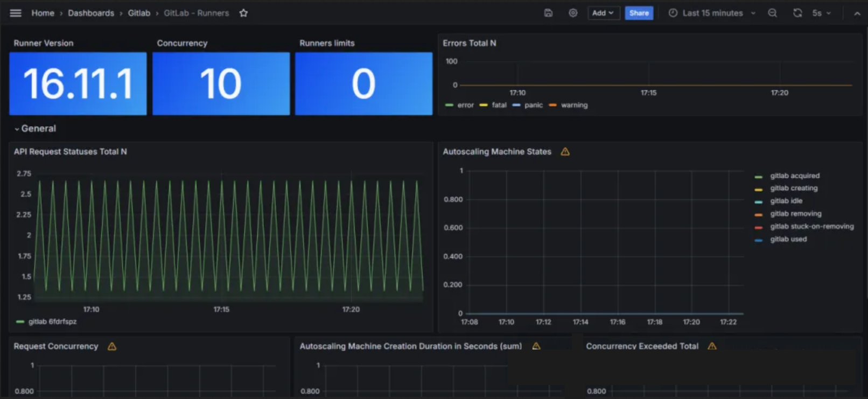Click the warning icon on Request Concurrency
The image size is (868, 399).
[x=112, y=346]
